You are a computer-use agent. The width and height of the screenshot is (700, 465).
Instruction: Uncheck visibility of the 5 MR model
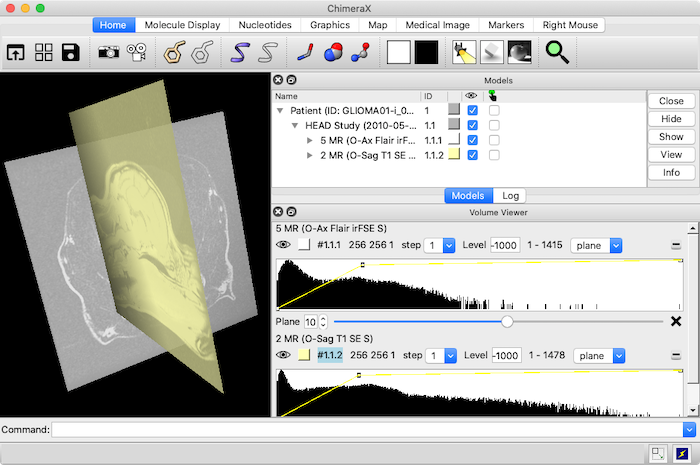pyautogui.click(x=472, y=140)
